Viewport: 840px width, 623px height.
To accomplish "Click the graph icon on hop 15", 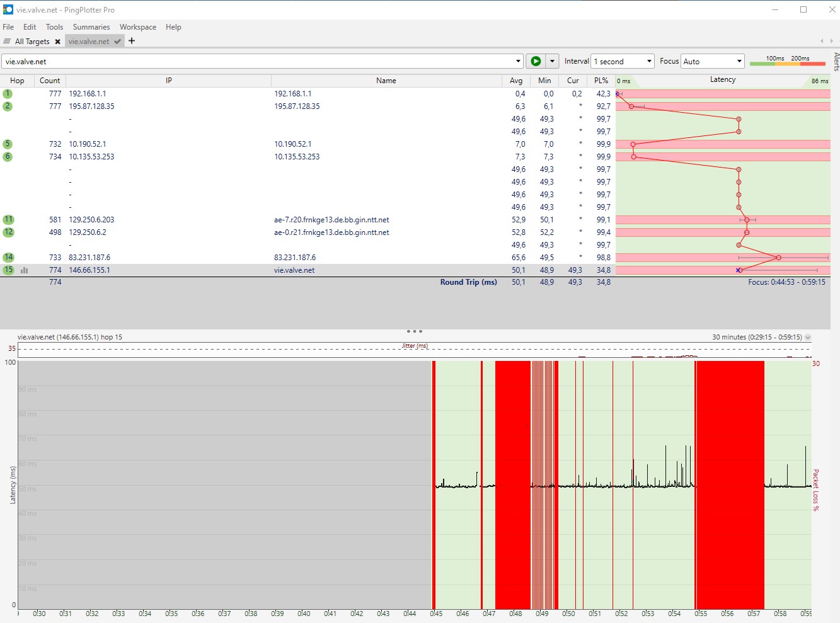I will [25, 270].
